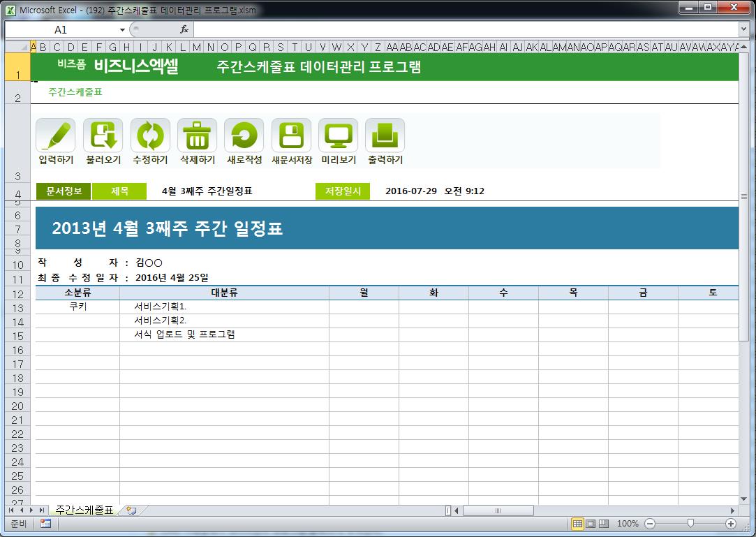Click the 불러오기 load icon

pos(103,135)
